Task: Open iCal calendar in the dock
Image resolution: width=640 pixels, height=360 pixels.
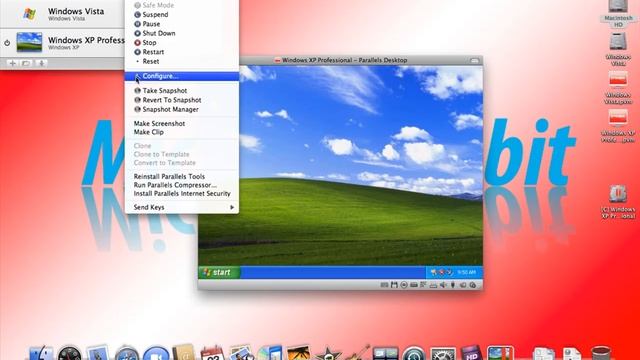Action: [x=212, y=353]
